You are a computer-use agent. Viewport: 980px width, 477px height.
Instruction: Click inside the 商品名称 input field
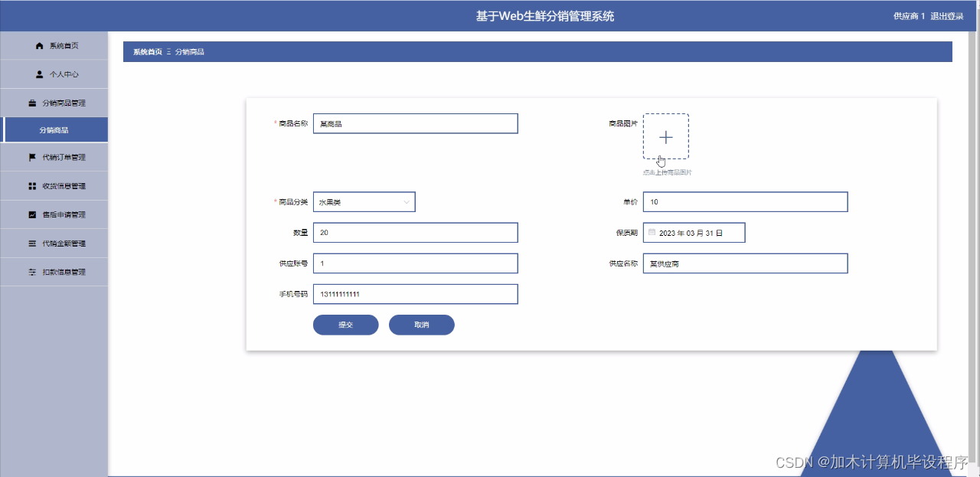[x=415, y=123]
